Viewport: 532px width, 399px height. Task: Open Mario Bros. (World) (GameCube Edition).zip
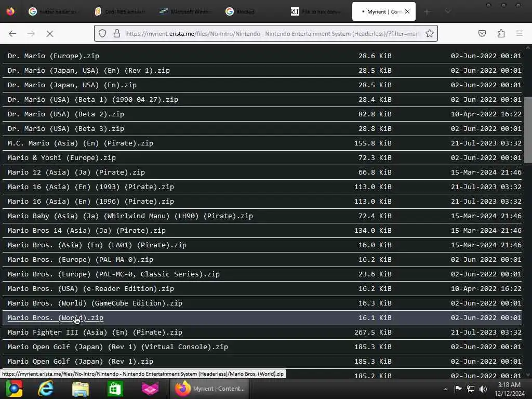(95, 303)
